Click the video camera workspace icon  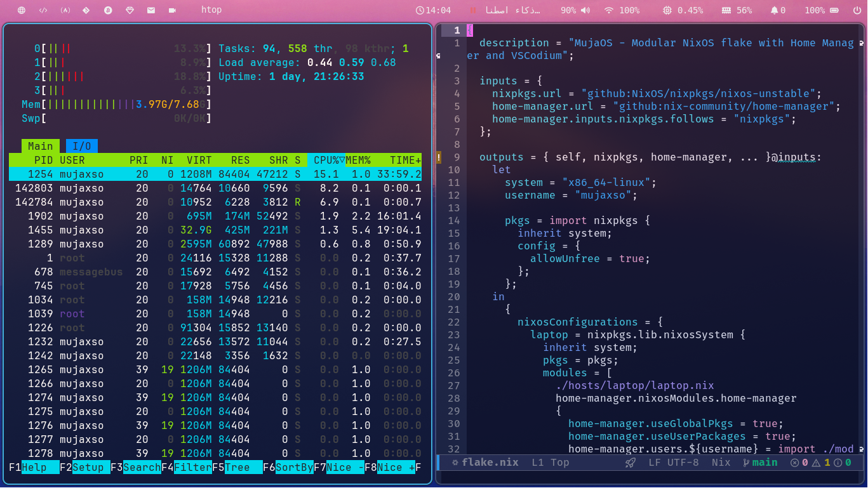point(173,10)
